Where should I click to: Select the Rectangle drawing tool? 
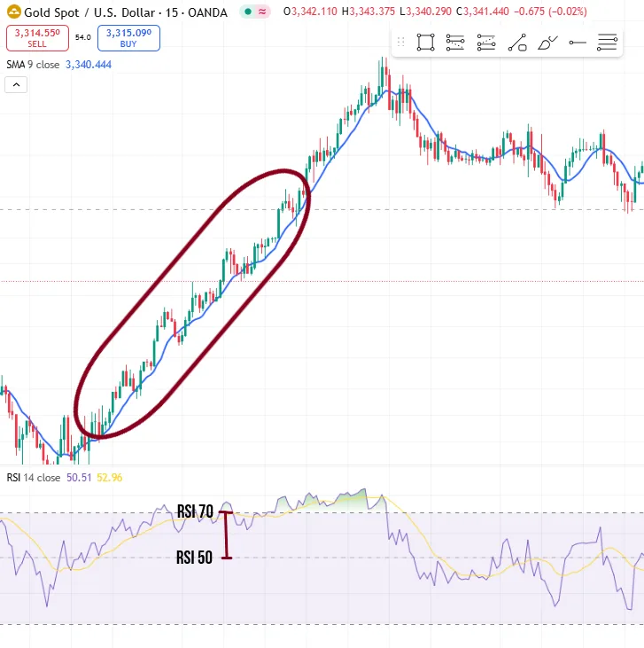(x=426, y=42)
